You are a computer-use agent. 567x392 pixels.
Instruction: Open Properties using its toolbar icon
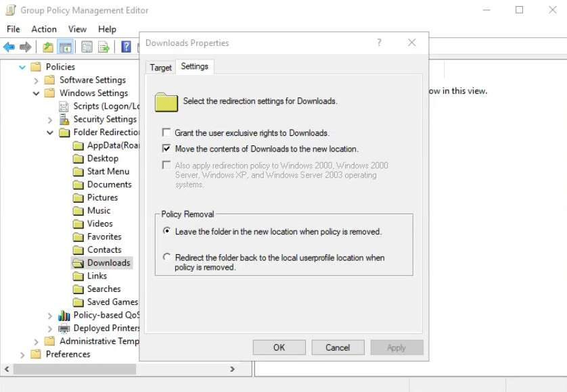pyautogui.click(x=88, y=47)
